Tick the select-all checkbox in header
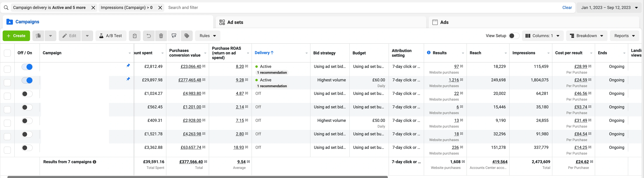 [7, 53]
